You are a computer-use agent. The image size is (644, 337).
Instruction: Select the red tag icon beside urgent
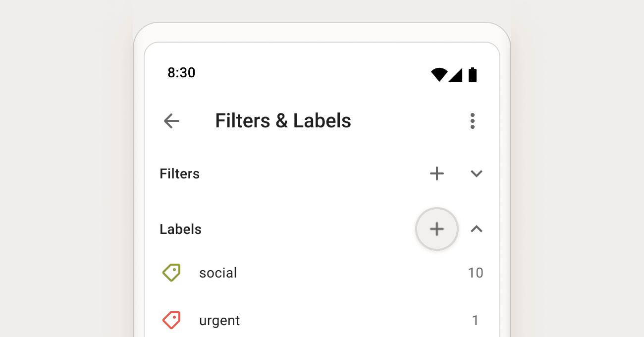tap(171, 320)
